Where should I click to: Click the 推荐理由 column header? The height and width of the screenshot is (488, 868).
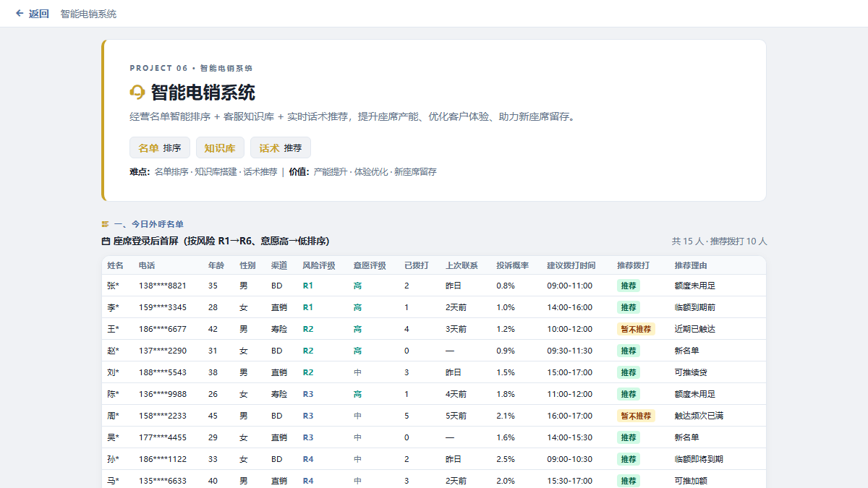click(691, 265)
